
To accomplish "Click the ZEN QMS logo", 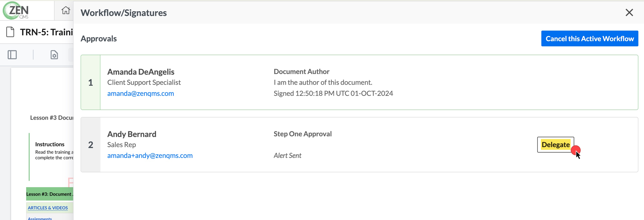I will [16, 11].
